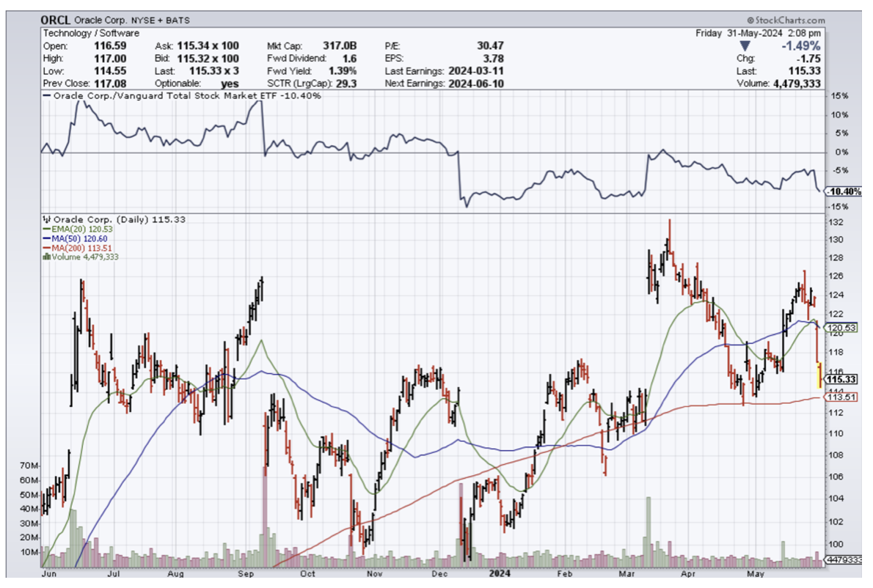The height and width of the screenshot is (588, 873).
Task: Click the Sep month label on time axis
Action: (245, 576)
